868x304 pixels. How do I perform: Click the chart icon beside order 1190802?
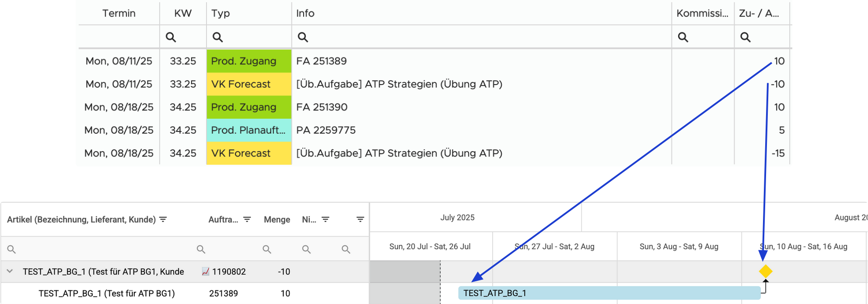point(206,272)
